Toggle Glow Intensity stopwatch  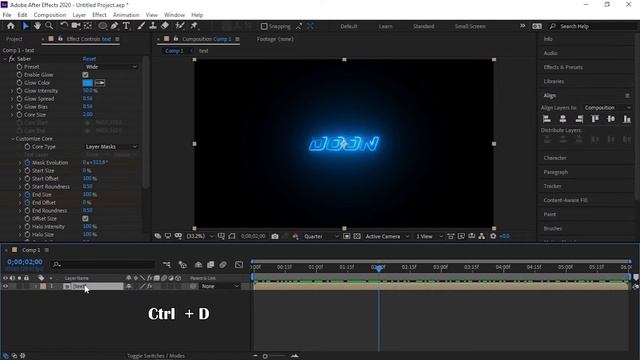pos(19,91)
